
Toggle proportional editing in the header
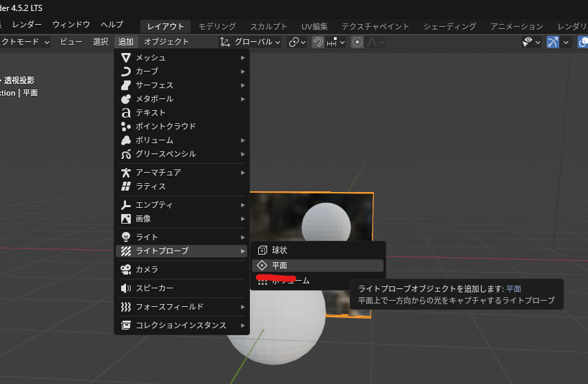(357, 42)
